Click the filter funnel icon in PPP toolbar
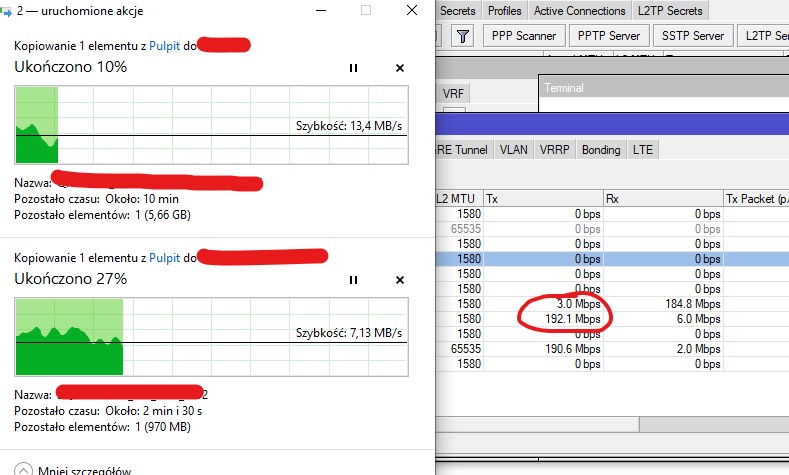 (462, 36)
